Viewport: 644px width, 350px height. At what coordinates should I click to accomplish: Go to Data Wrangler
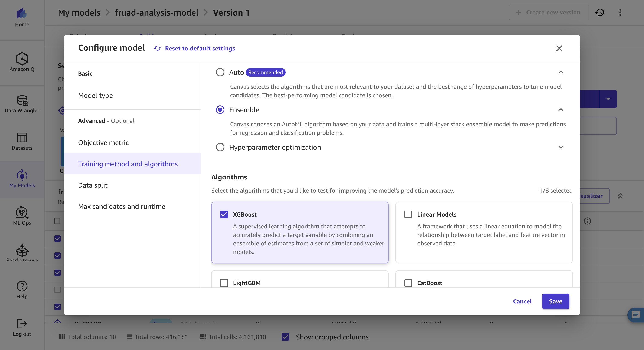[x=22, y=104]
